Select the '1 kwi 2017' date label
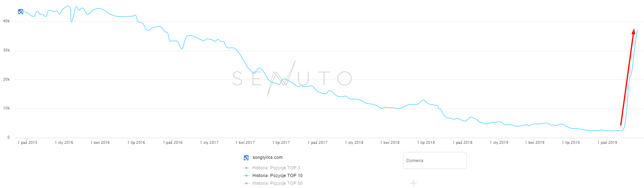 click(245, 143)
